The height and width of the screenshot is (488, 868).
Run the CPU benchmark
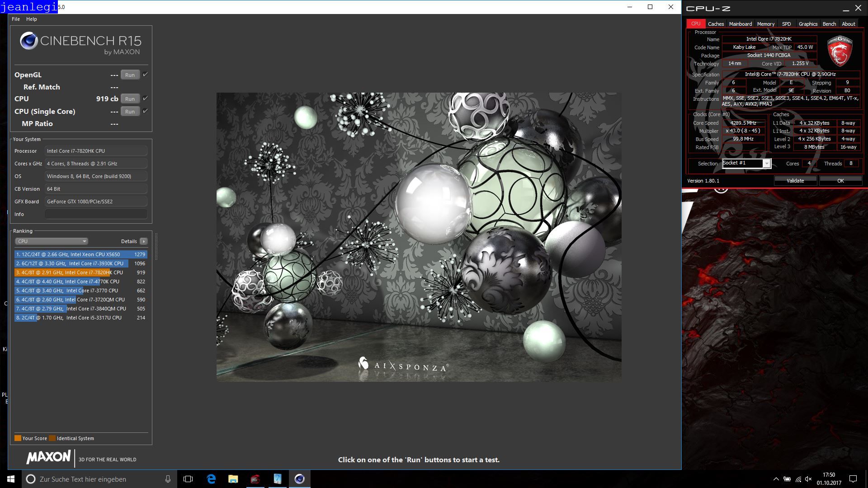pos(130,99)
